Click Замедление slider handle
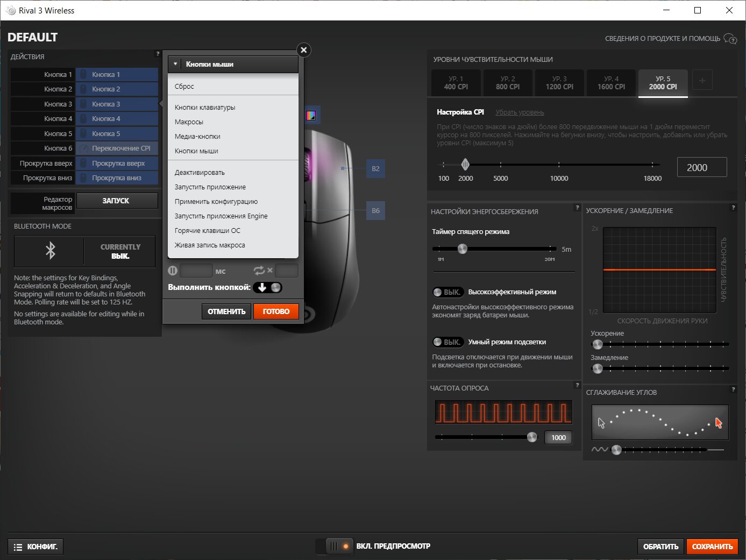This screenshot has height=560, width=746. pos(597,368)
